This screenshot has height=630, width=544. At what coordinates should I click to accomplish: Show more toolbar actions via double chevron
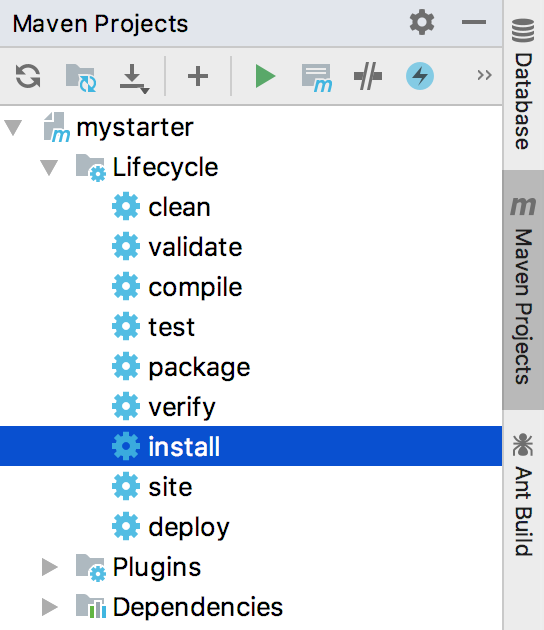485,75
